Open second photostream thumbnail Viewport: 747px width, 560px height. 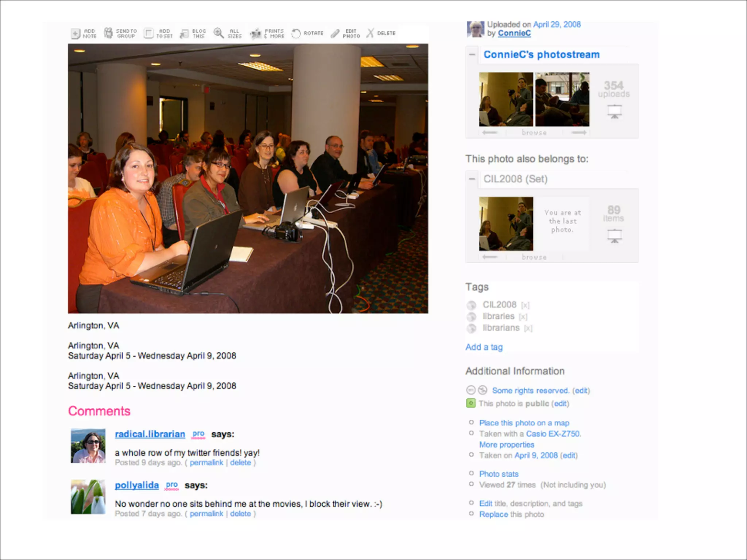(x=562, y=99)
